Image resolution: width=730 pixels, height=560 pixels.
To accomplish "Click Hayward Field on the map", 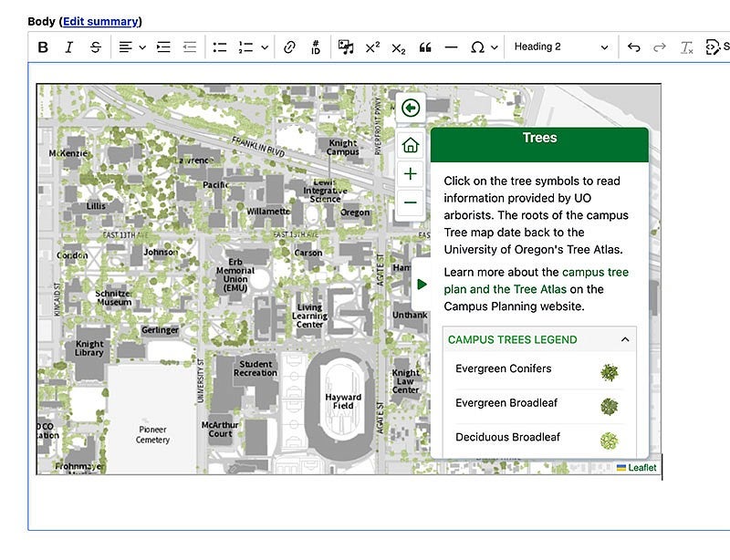I will [343, 401].
